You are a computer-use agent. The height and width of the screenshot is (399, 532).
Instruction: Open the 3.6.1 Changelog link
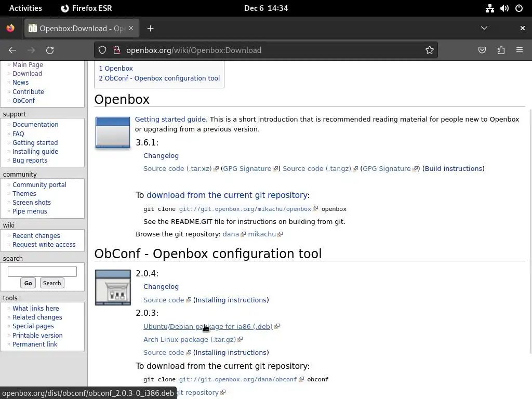coord(161,155)
